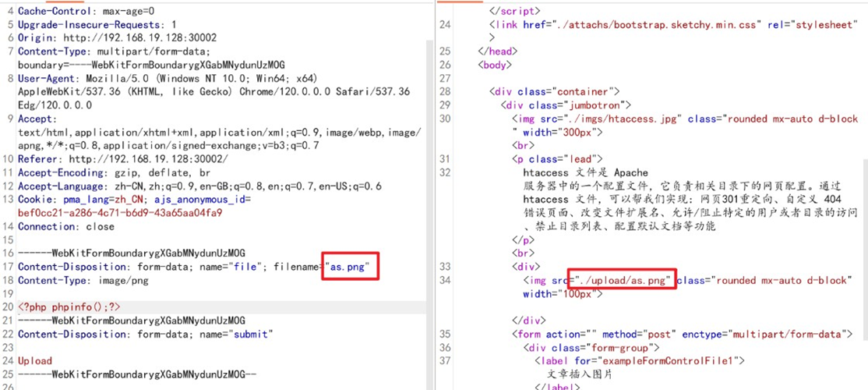Click the bef0cc21-a286-4c71-b6d9-43a65aa04fa9 cookie value
Screen dimensions: 868x390
(120, 213)
